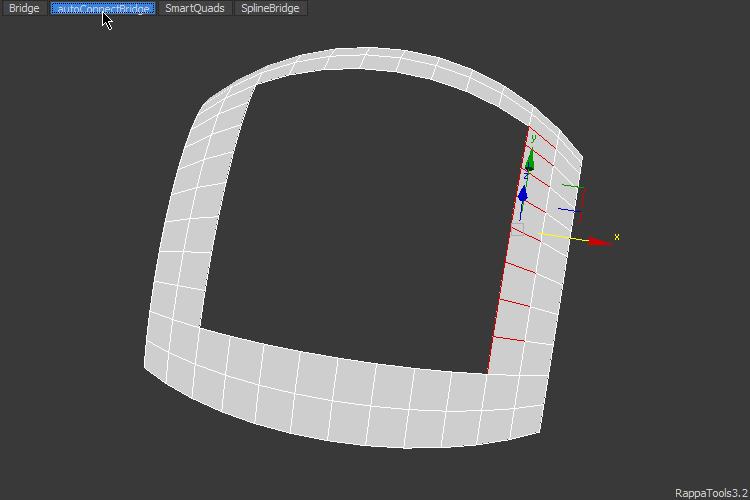750x500 pixels.
Task: Open the SmartQuads tool
Action: (x=195, y=8)
